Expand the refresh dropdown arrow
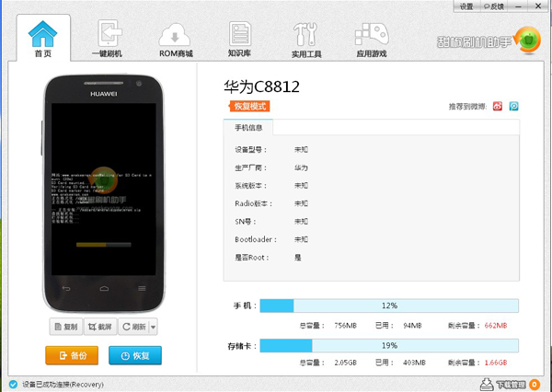This screenshot has height=392, width=552. pos(153,327)
